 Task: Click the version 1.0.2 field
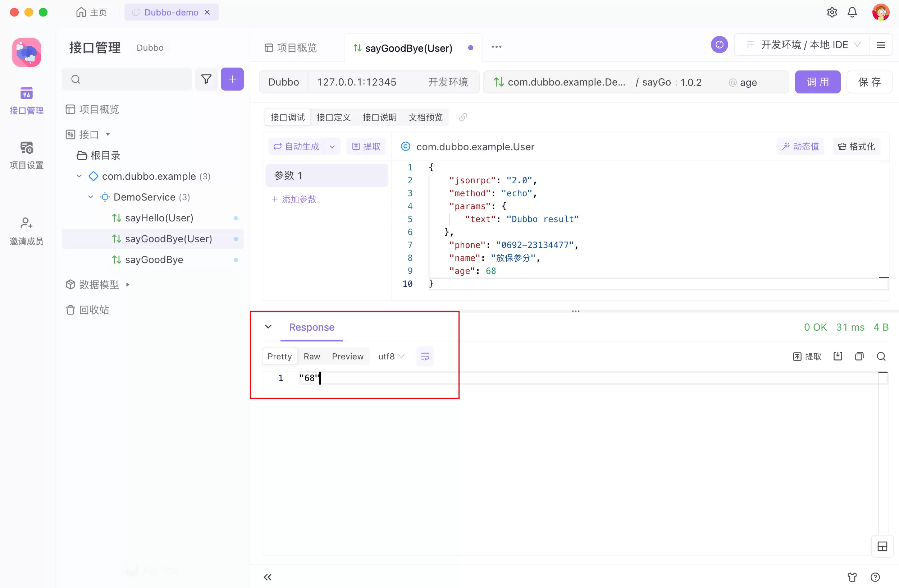pos(690,82)
